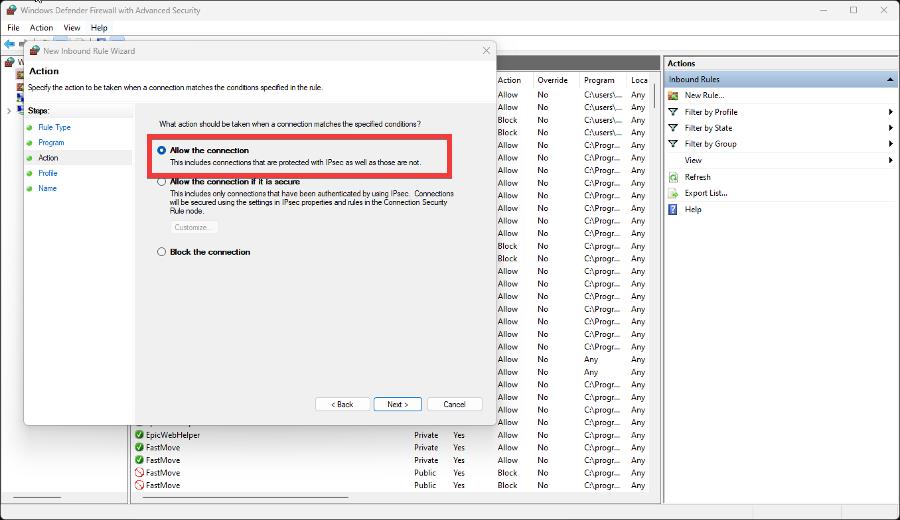Jump to the Profile step

click(x=48, y=173)
